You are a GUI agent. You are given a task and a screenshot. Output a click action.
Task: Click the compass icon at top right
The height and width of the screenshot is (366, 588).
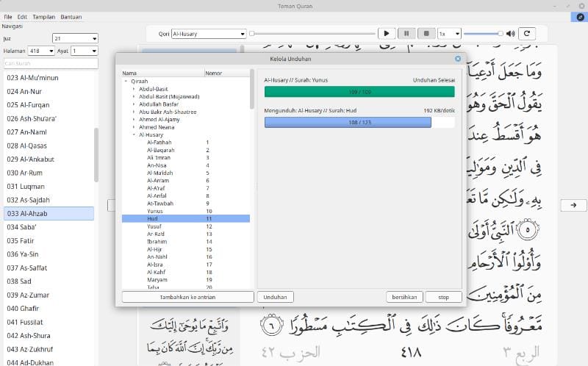click(x=580, y=17)
